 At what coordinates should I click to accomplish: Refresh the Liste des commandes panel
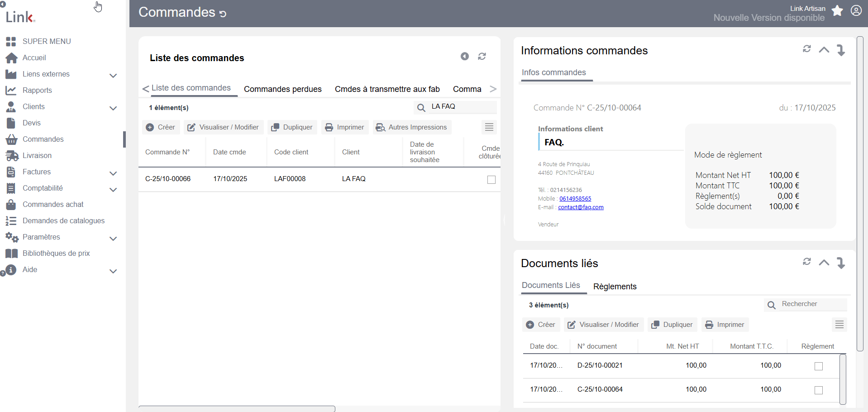coord(482,56)
